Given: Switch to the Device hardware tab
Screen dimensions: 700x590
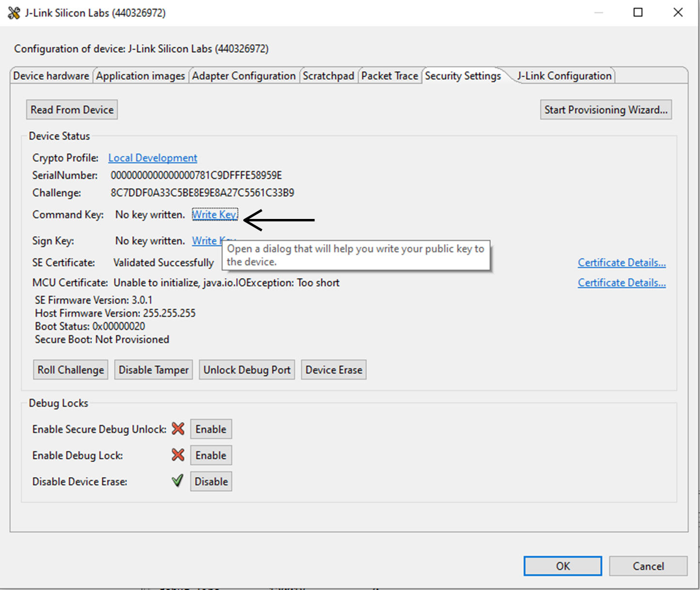Looking at the screenshot, I should pos(51,76).
